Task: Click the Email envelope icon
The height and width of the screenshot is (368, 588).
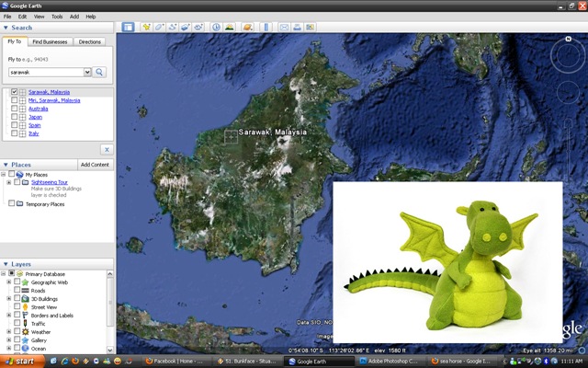Action: click(x=284, y=27)
